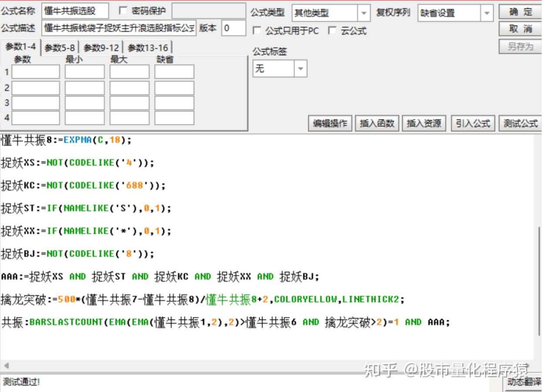Click the line 懂牛共振8:=EXPMA(C,18);

[66, 140]
